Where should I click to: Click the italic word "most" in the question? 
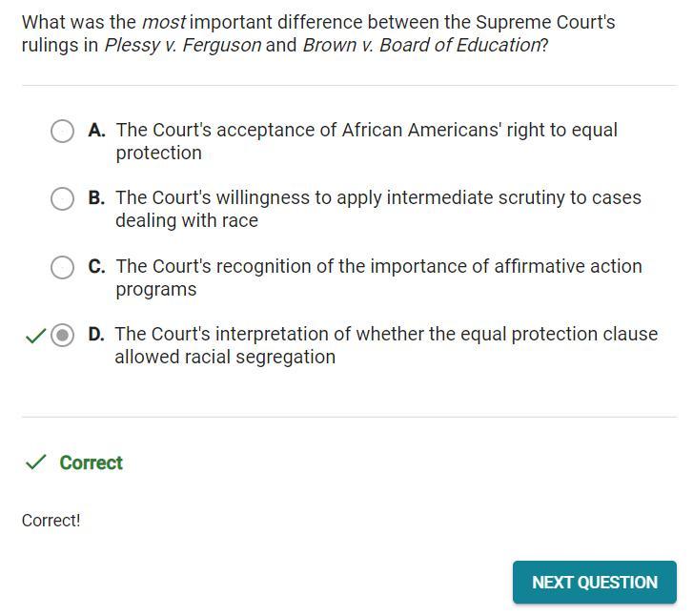pos(164,22)
